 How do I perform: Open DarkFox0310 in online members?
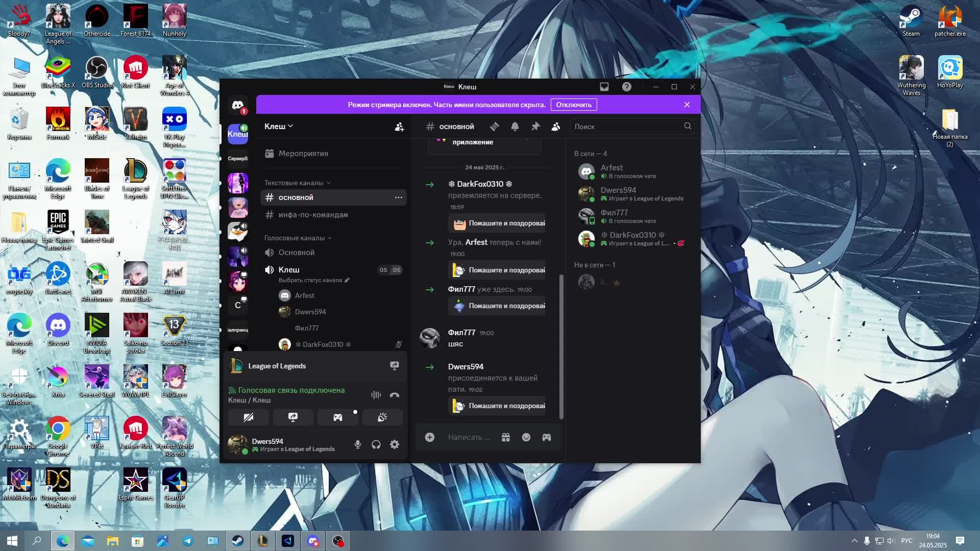pyautogui.click(x=633, y=239)
